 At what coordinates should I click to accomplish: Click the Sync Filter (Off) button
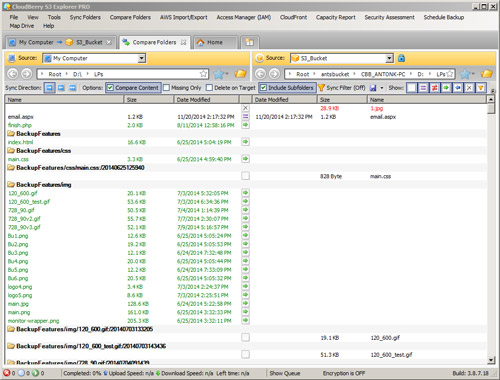coord(342,88)
